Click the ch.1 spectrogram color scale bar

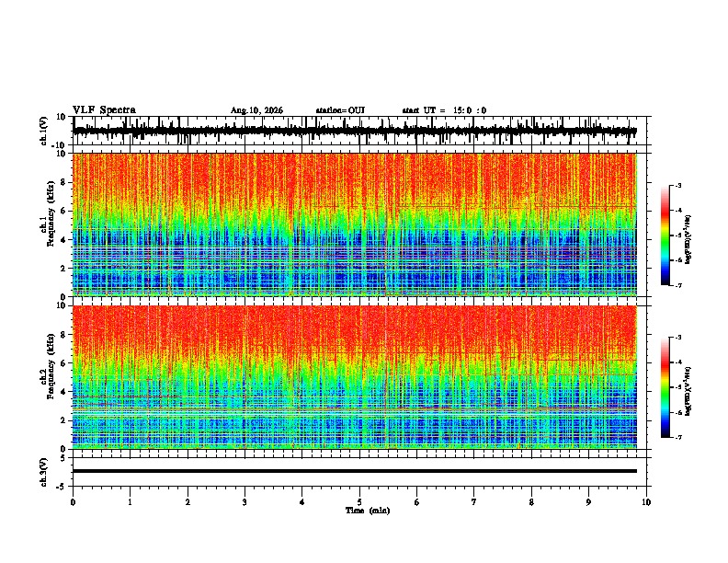665,236
